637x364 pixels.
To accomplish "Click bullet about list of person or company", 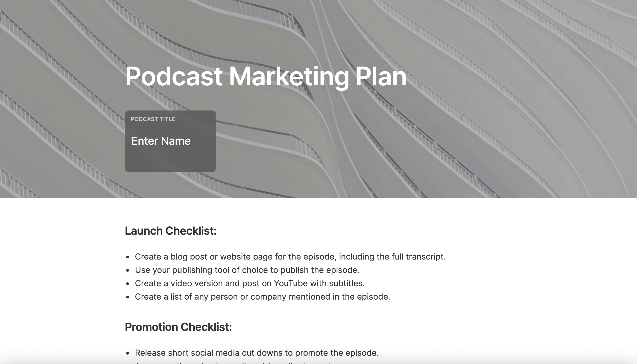I will point(263,297).
